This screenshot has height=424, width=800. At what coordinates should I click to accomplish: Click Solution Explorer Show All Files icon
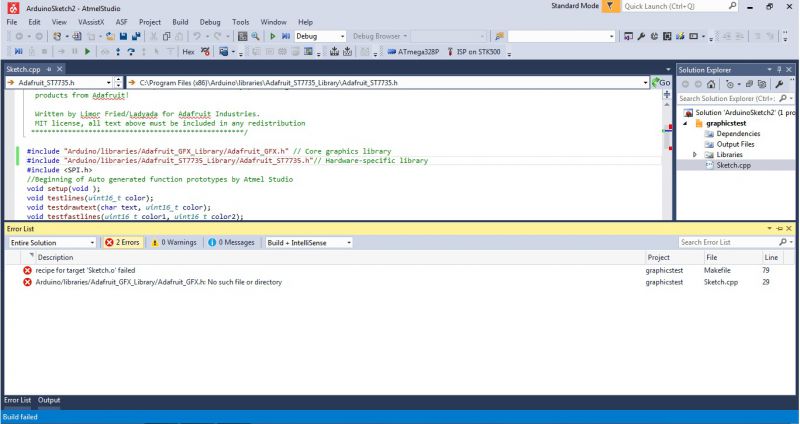(762, 84)
